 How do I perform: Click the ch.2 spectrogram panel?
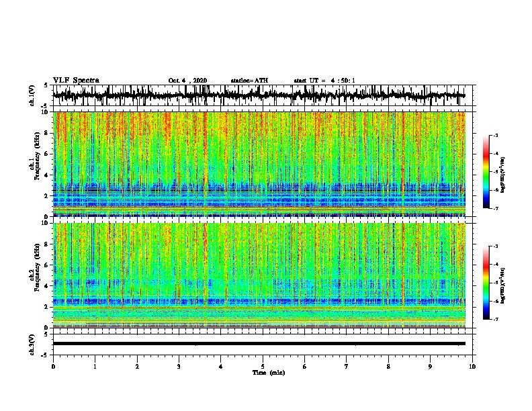point(259,275)
